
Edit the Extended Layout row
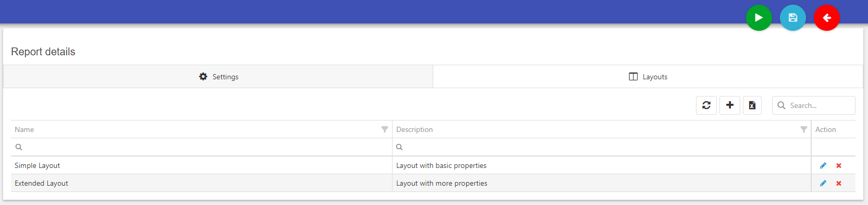pyautogui.click(x=823, y=183)
